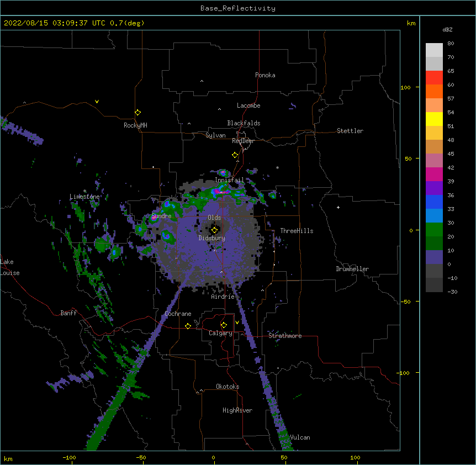Viewport: 476px width, 465px height.
Task: Pick the blue 36 dBZ legend swatch
Action: click(434, 202)
